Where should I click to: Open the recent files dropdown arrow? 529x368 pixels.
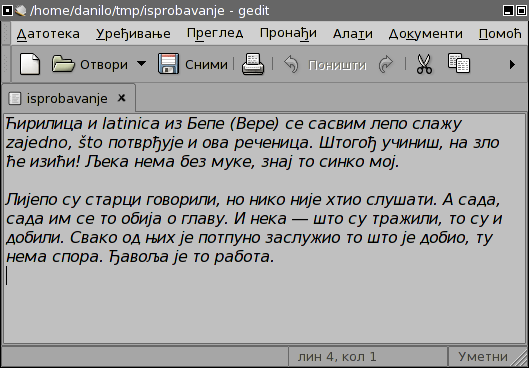click(x=141, y=63)
